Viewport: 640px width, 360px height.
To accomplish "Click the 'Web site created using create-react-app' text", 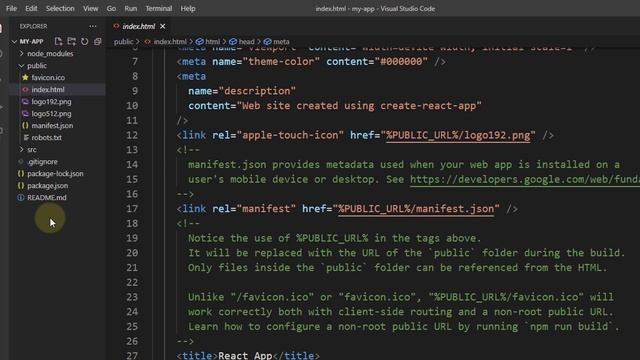I will (359, 106).
